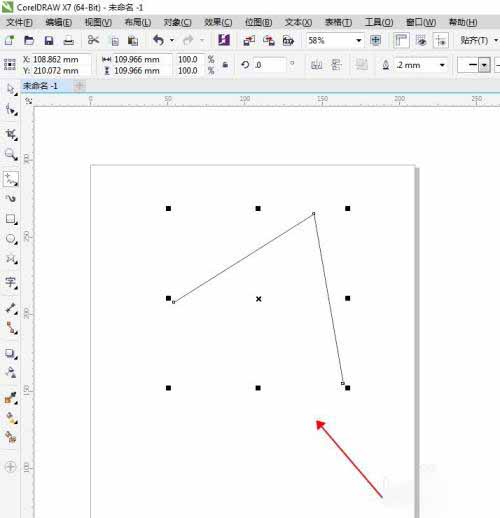
Task: Select the Polygon tool
Action: pyautogui.click(x=11, y=259)
